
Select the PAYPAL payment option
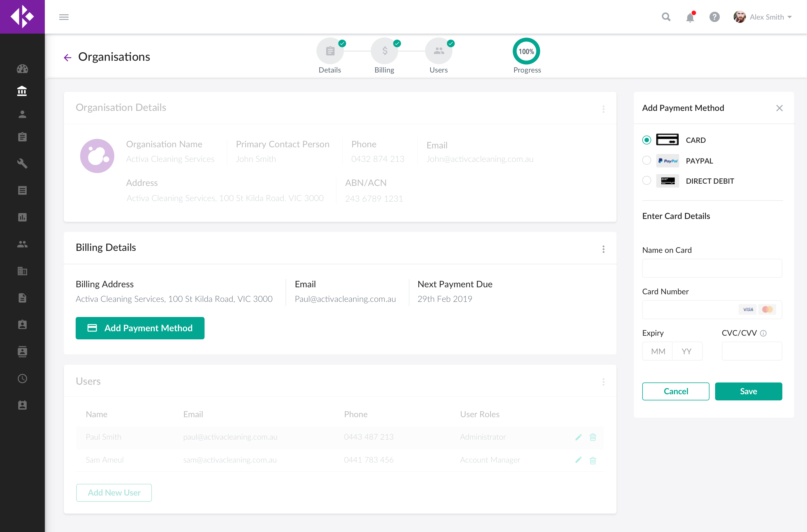click(x=646, y=160)
